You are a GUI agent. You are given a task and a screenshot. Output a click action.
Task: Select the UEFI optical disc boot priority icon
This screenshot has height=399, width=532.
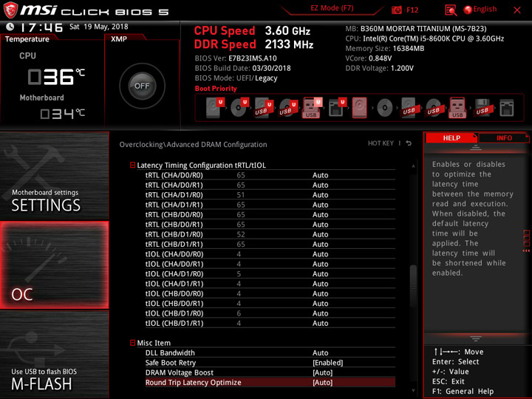[x=239, y=108]
